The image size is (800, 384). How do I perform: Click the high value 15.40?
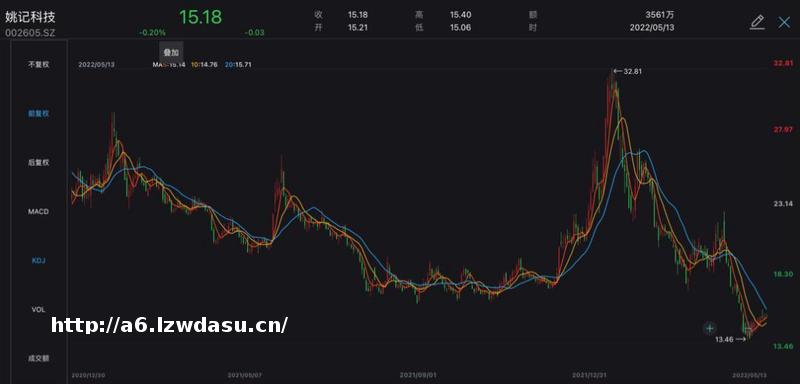[460, 15]
